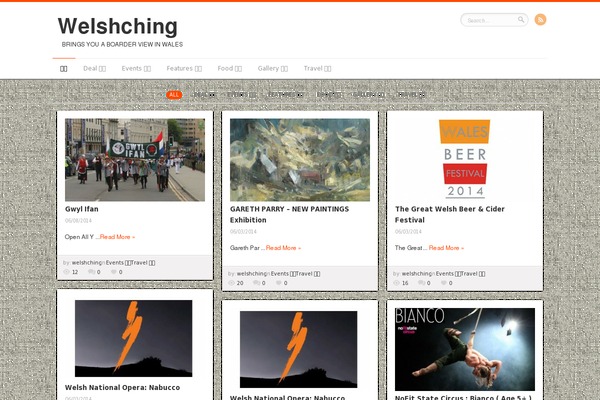Click the views eye icon on Beer Festival card
Screen dimensions: 600x400
click(x=396, y=283)
